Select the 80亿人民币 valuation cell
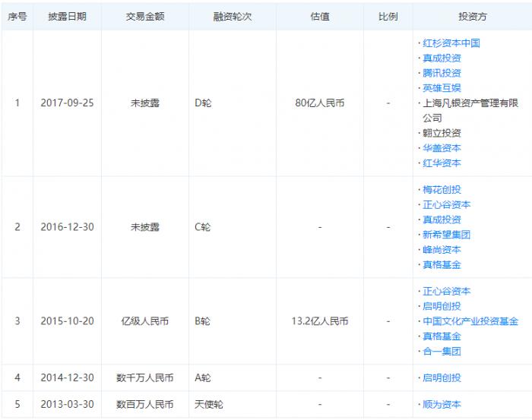Viewport: 532px width, 420px height. (320, 103)
